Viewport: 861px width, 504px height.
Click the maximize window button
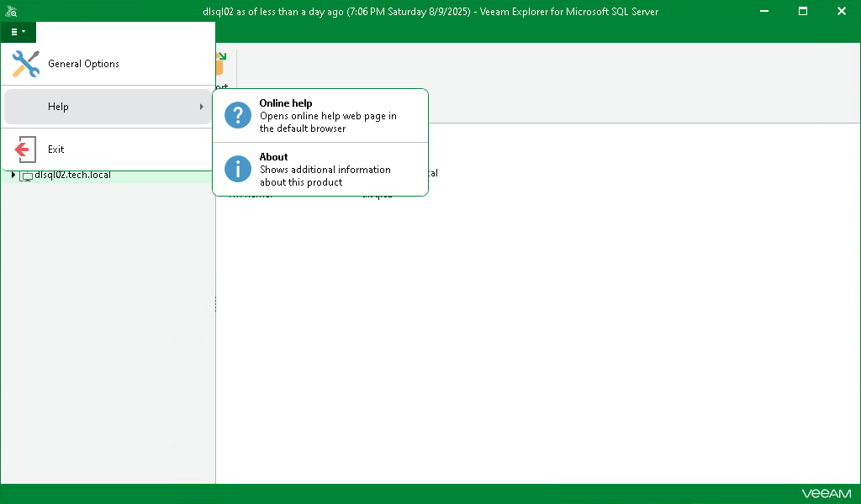coord(802,11)
